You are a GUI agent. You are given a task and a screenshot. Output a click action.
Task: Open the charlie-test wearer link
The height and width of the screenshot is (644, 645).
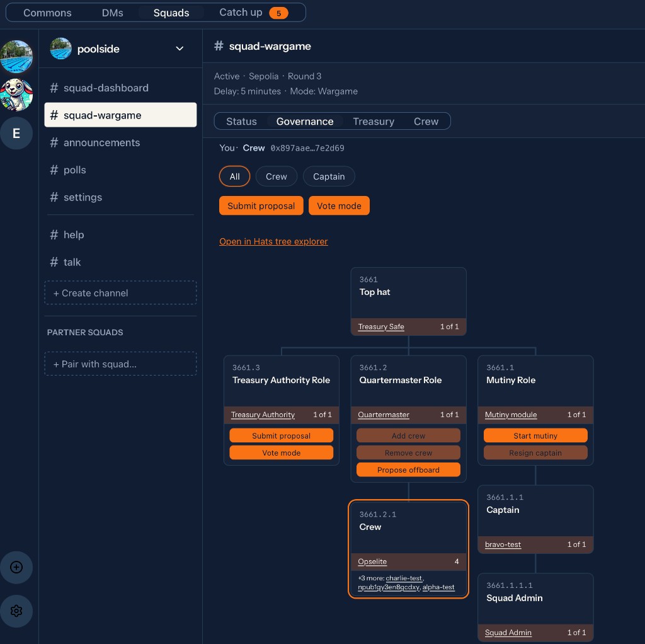404,578
